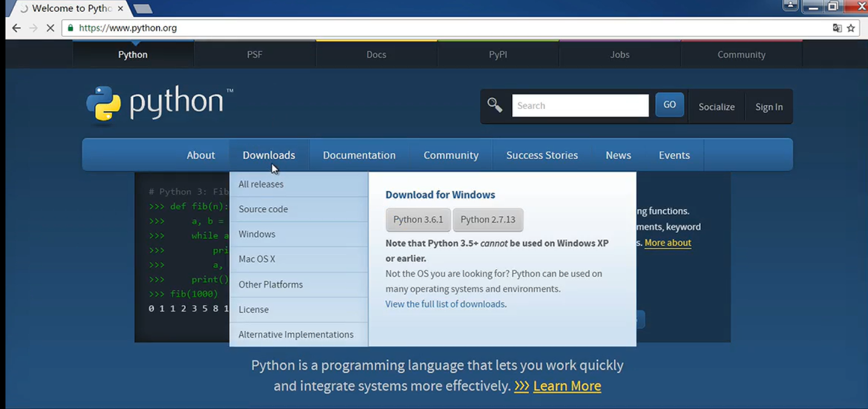Select the Community top-level tab
This screenshot has height=409, width=868.
(x=741, y=54)
